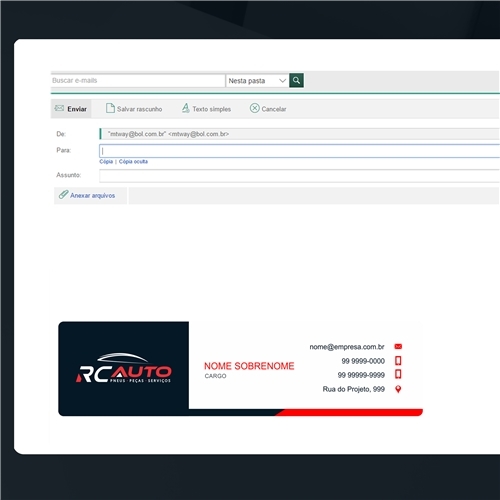Click the RC Auto logo in signature
500x500 pixels.
[124, 368]
